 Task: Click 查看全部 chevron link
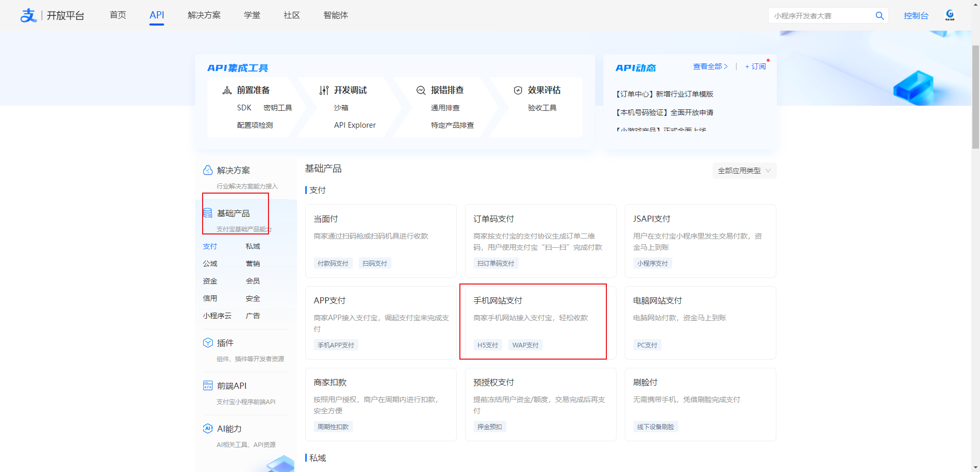(710, 66)
